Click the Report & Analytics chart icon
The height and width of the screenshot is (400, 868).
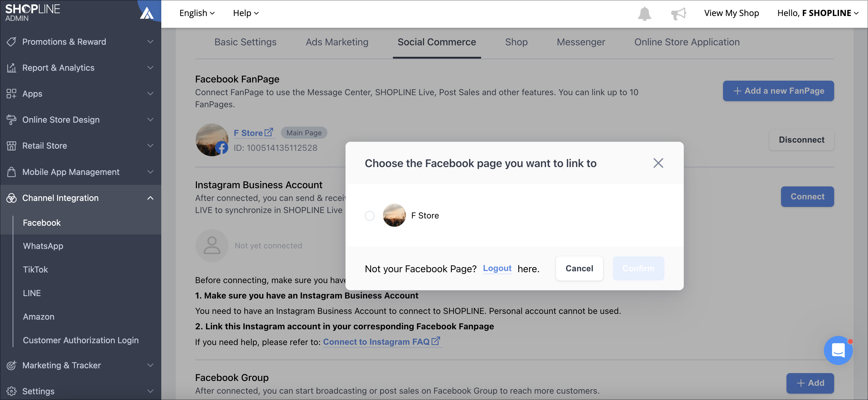[x=11, y=68]
